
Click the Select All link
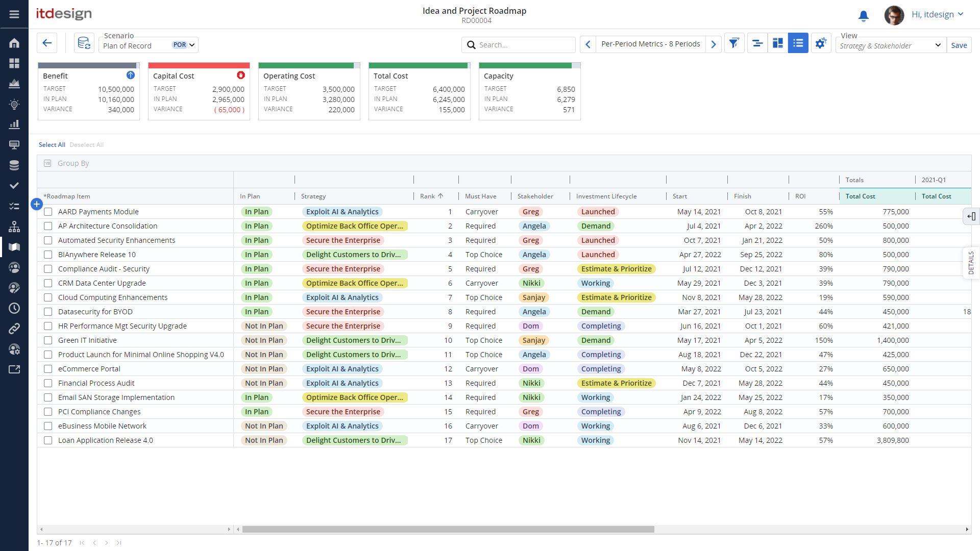click(x=52, y=145)
